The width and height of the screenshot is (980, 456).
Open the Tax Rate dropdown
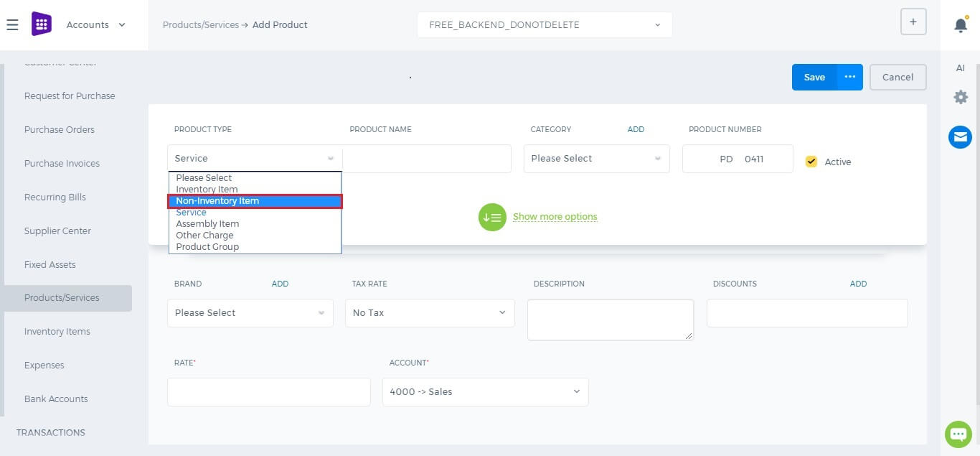[430, 313]
